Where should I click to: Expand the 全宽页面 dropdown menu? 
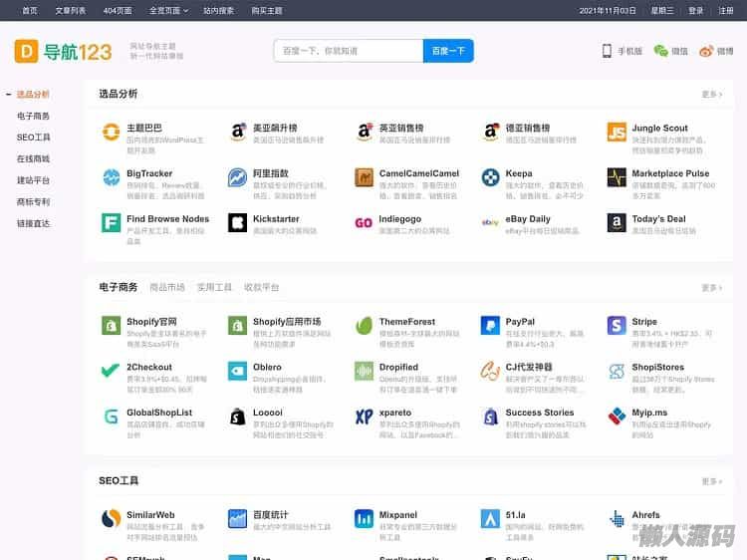[168, 11]
